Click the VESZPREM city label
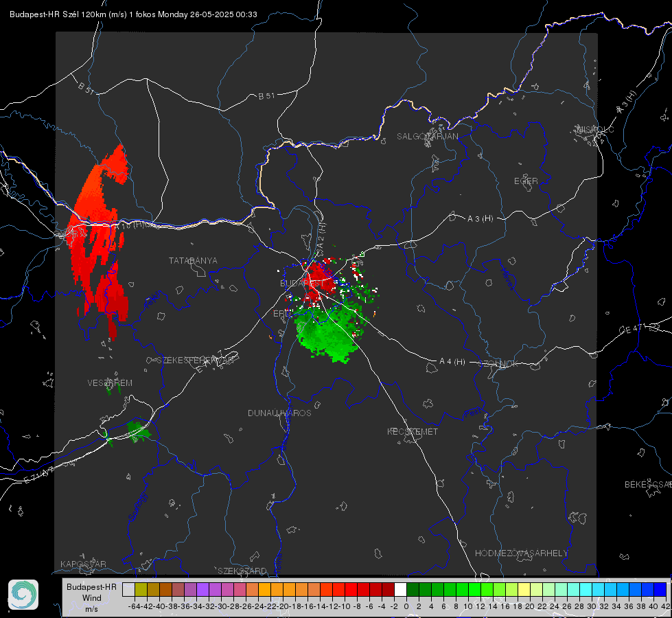Viewport: 672px width, 618px height. 110,382
